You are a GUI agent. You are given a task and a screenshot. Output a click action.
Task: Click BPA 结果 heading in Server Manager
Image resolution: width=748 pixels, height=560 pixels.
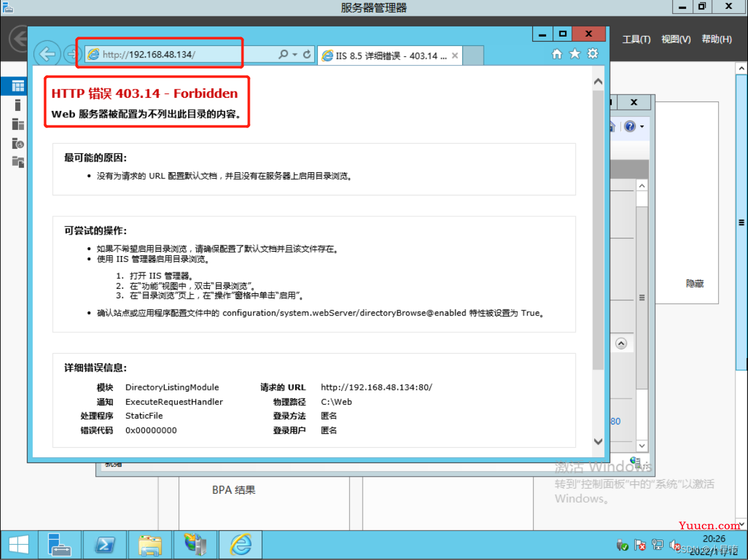pos(233,490)
